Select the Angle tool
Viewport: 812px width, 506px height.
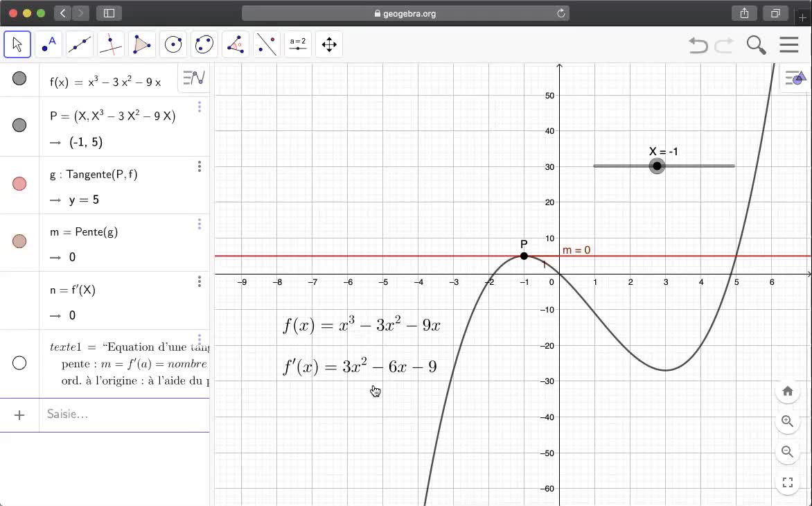click(236, 45)
